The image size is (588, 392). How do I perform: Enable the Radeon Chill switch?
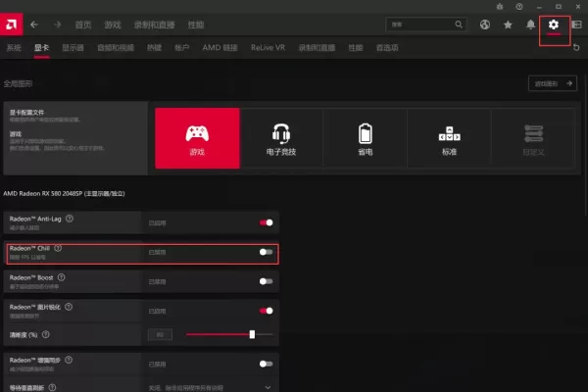(267, 252)
